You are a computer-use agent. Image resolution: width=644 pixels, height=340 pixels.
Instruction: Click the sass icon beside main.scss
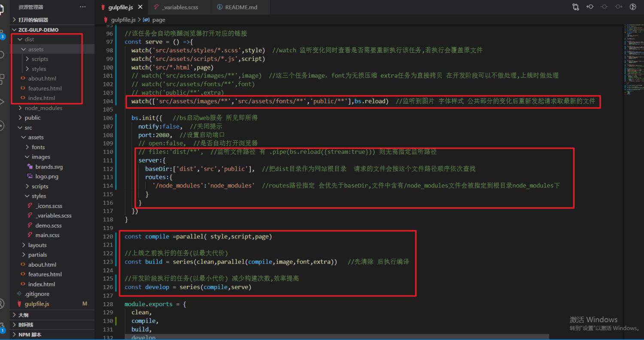coord(30,235)
